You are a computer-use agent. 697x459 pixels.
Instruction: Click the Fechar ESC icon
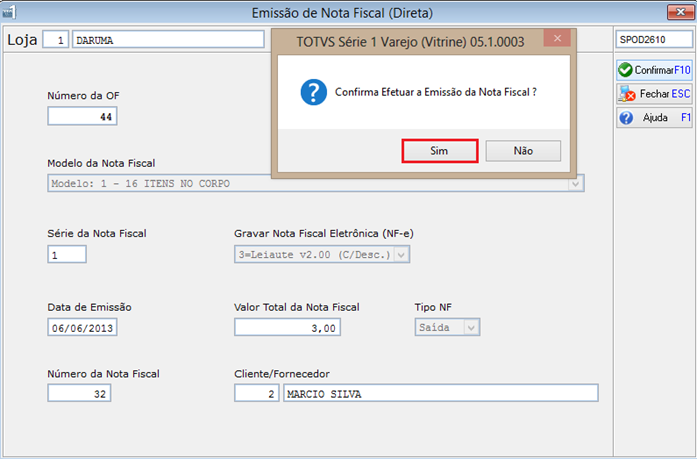(627, 94)
